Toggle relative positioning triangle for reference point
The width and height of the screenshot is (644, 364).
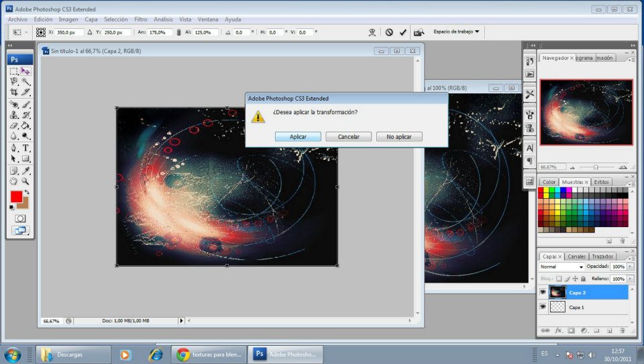89,32
